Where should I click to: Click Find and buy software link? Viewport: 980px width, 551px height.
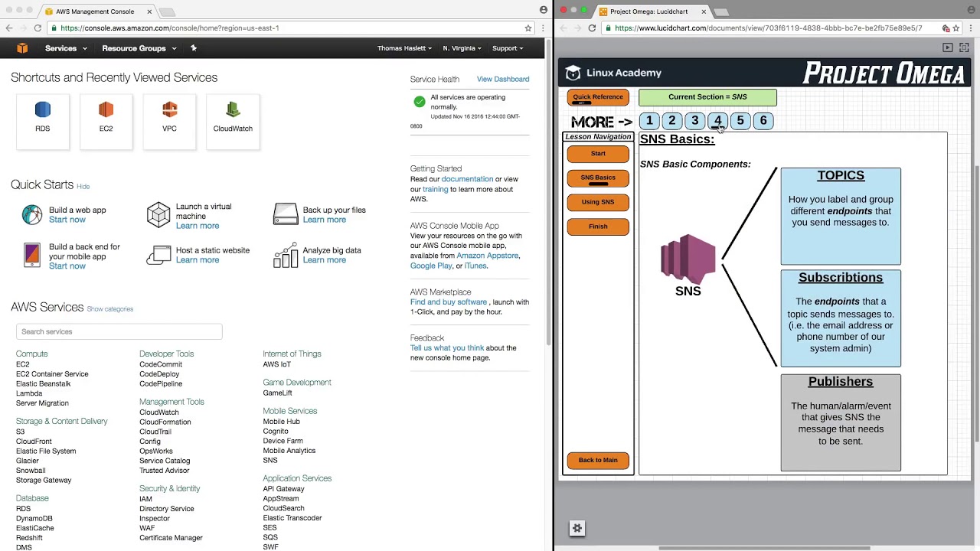(449, 302)
